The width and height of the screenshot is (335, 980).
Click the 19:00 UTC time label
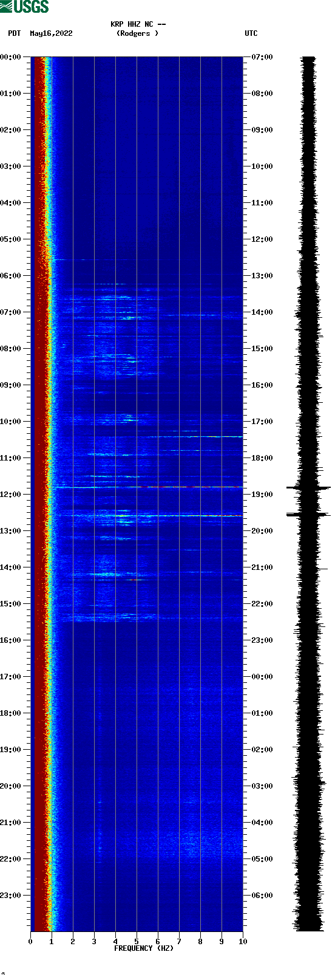tap(262, 495)
